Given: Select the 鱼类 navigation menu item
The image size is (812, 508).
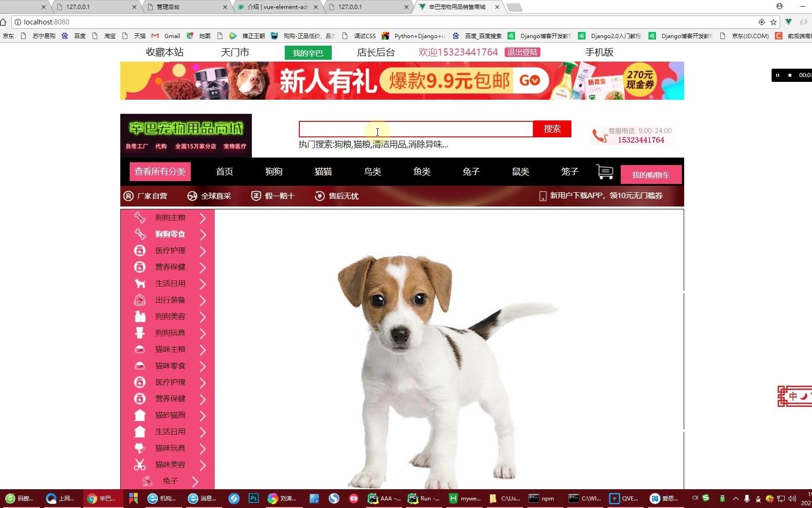Looking at the screenshot, I should point(422,172).
